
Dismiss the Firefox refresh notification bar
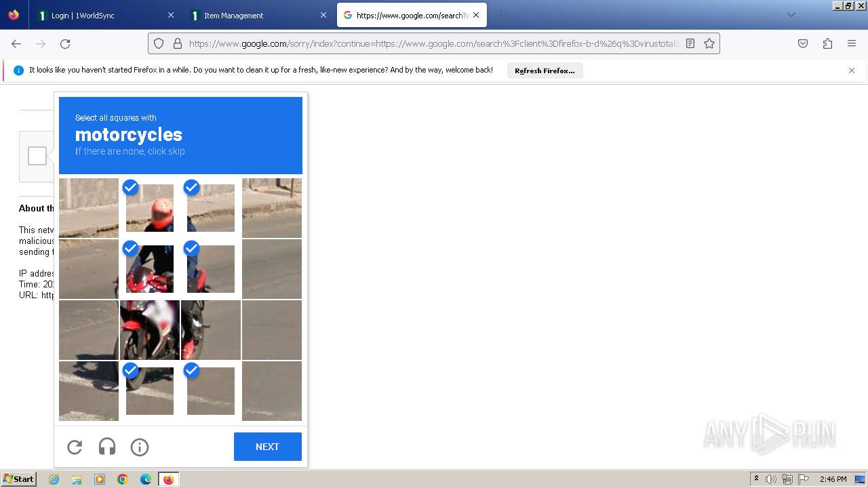point(852,70)
